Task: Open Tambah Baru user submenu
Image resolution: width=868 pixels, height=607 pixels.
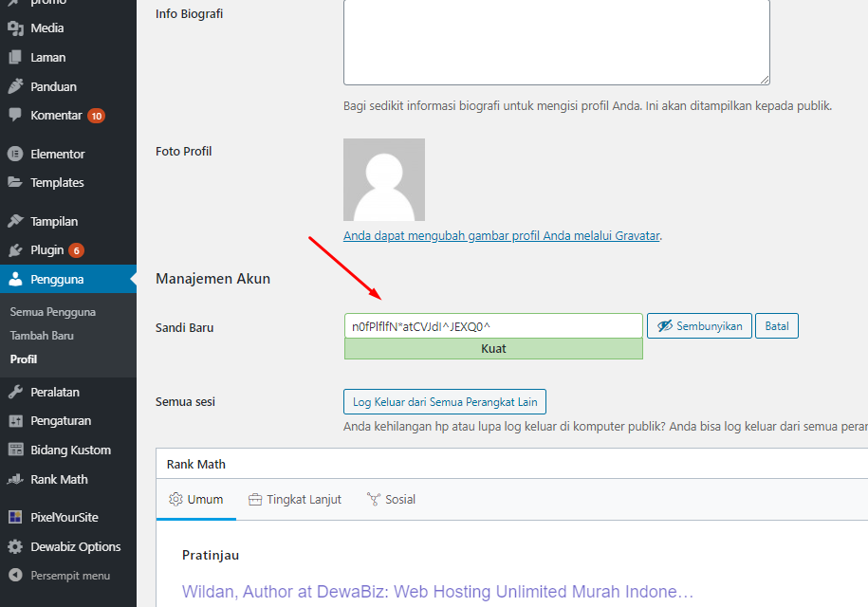Action: coord(42,336)
